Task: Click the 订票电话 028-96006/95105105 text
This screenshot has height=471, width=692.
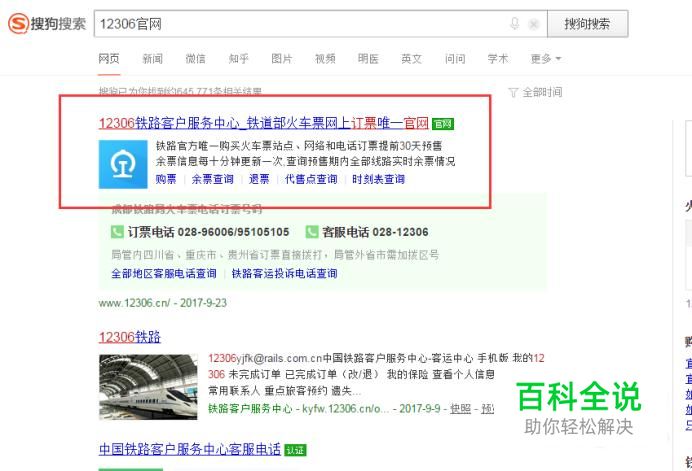Action: (208, 232)
